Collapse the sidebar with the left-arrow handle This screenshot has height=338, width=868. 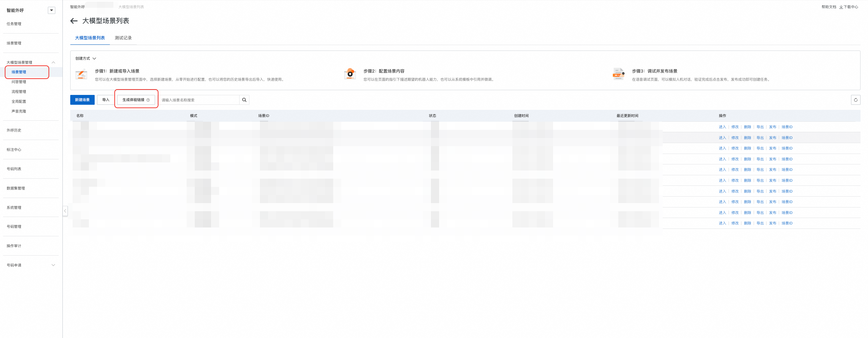(x=65, y=211)
